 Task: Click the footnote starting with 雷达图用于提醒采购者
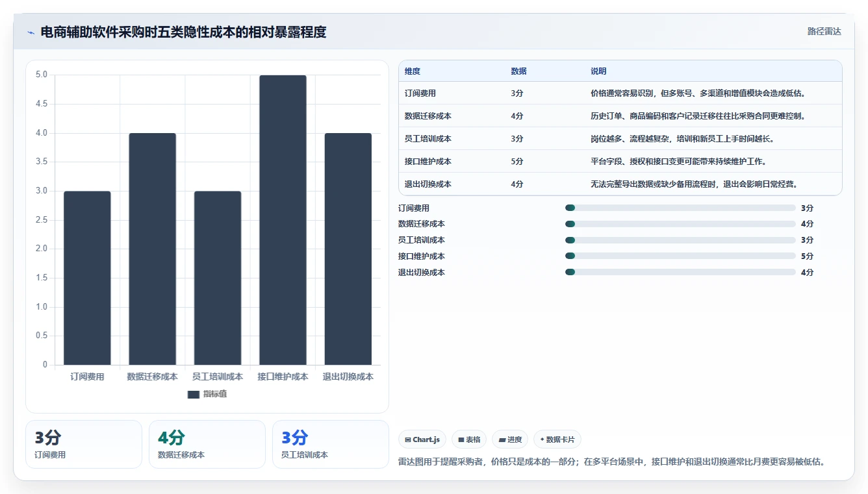click(x=612, y=462)
